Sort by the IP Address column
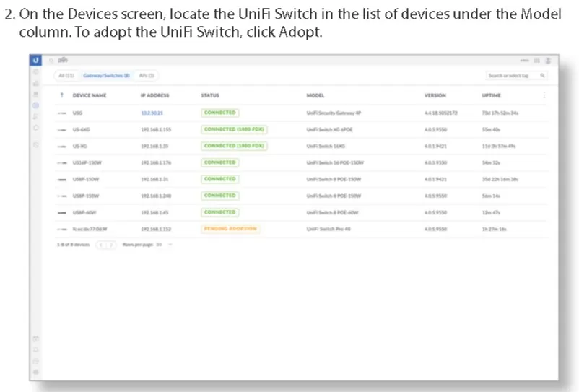 coord(154,95)
